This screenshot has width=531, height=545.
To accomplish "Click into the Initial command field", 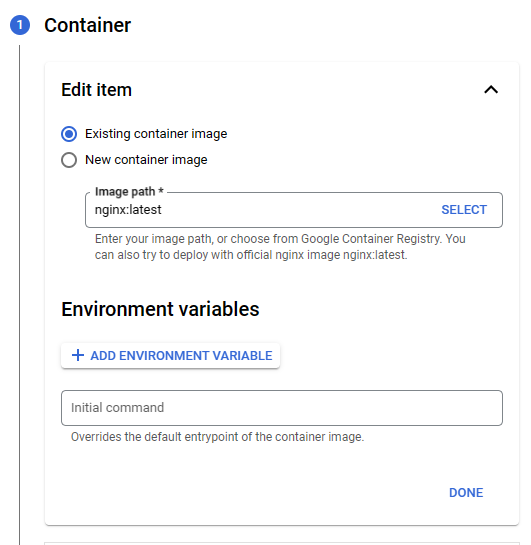I will (x=282, y=408).
